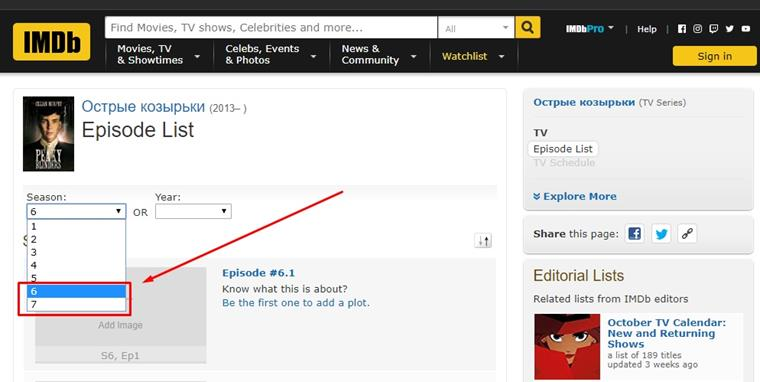Viewport: 760px width, 382px height.
Task: Open the Year dropdown
Action: click(x=193, y=211)
